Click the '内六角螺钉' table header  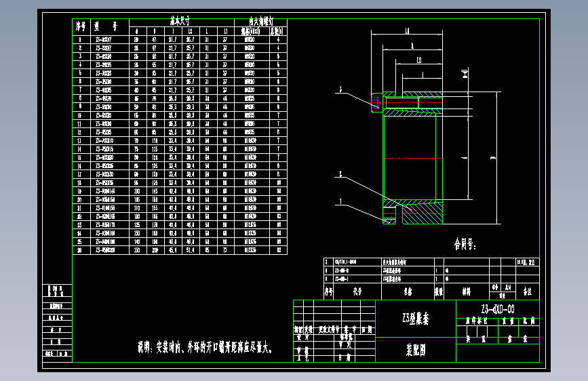(261, 20)
